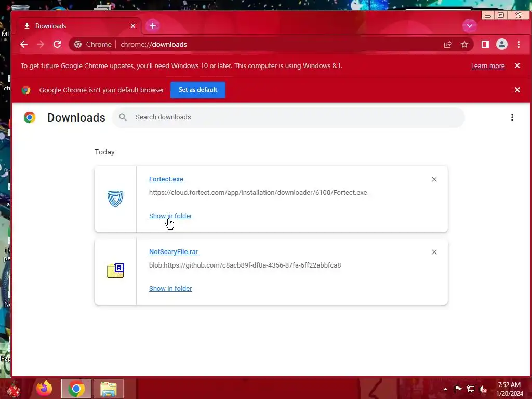Show NotScaryFile.rar in folder

170,288
